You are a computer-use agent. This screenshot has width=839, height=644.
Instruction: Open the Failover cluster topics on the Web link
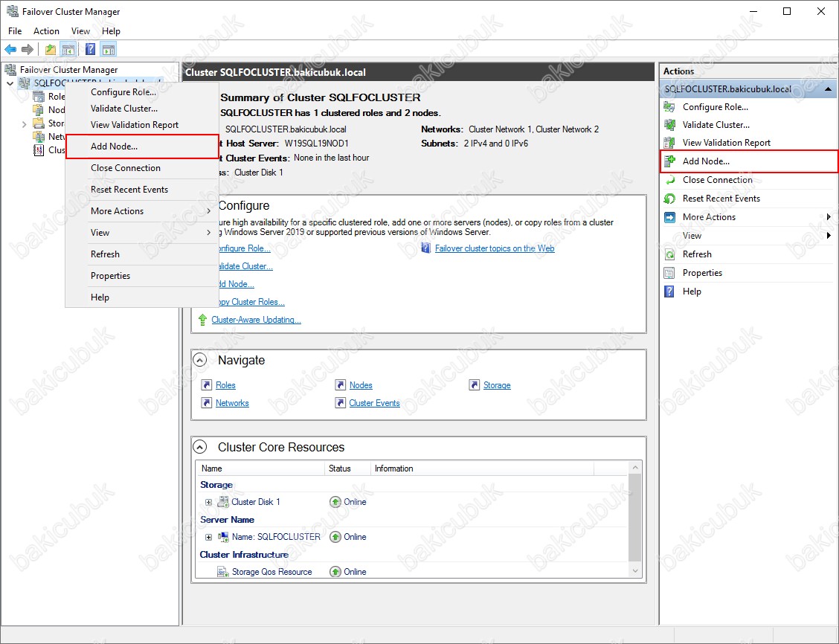coord(495,248)
